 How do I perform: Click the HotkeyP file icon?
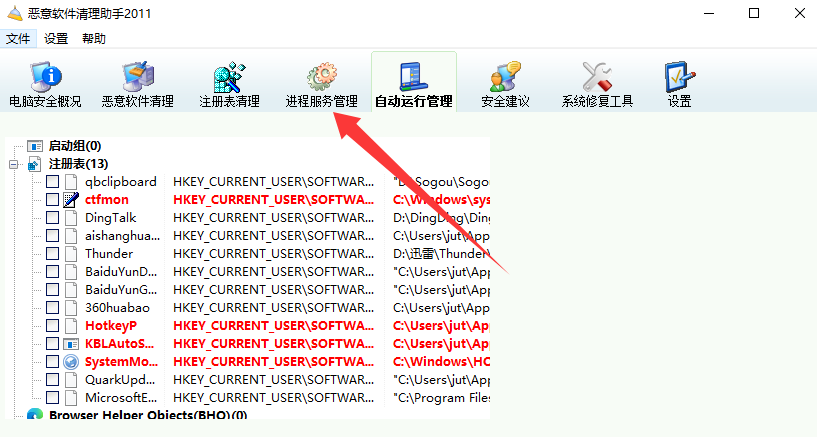tap(71, 326)
